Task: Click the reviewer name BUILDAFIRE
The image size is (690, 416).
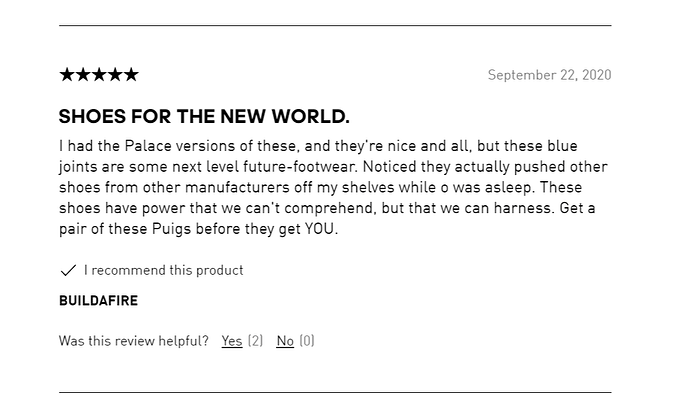Action: [x=98, y=301]
